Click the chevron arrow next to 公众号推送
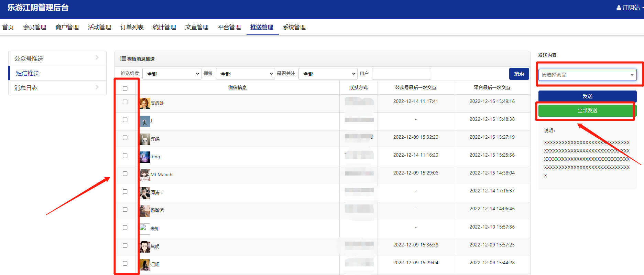This screenshot has height=275, width=644. 97,58
